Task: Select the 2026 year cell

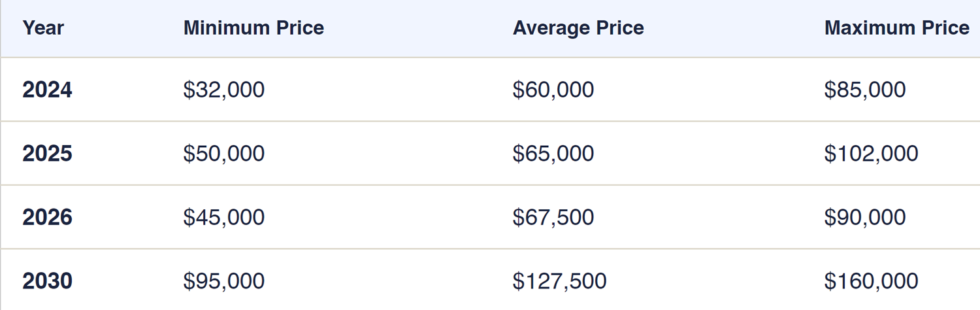Action: [x=47, y=217]
